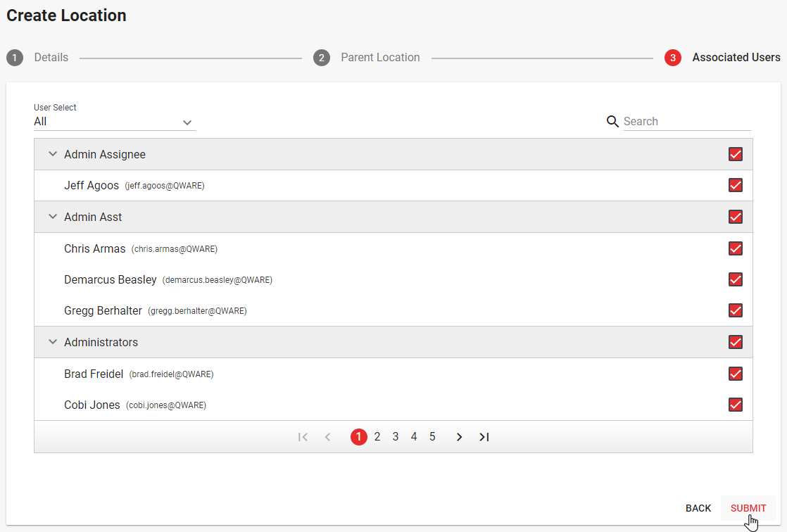This screenshot has width=787, height=532.
Task: Click the Demarcus Beasley name
Action: pos(111,280)
